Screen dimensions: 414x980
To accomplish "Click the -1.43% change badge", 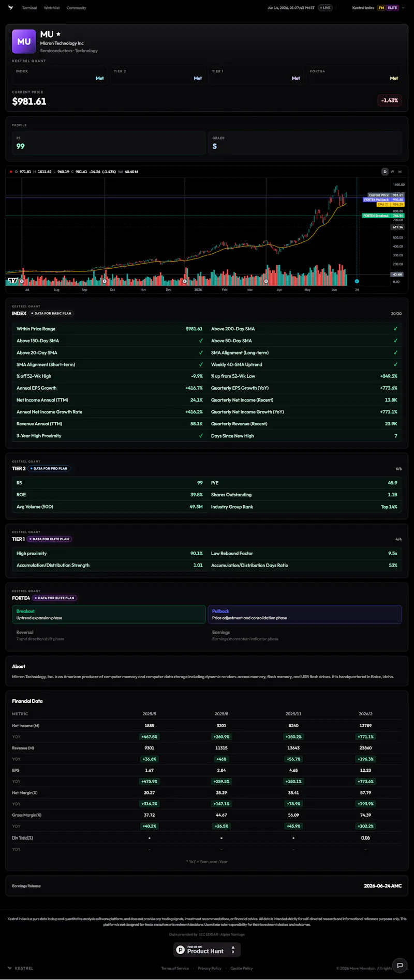I will [389, 100].
